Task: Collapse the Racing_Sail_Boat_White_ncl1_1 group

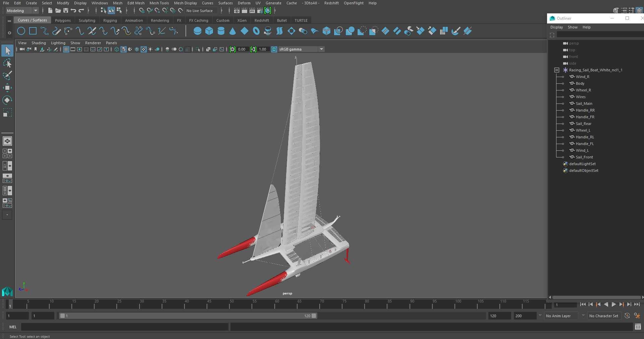Action: [x=557, y=70]
